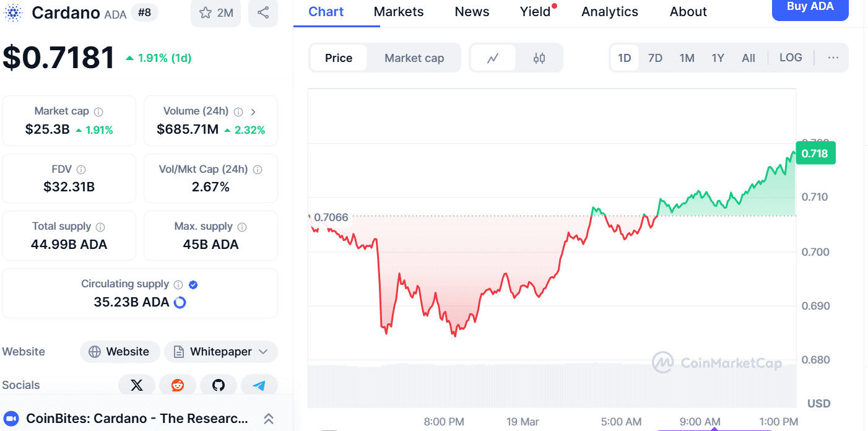Image resolution: width=868 pixels, height=431 pixels.
Task: Collapse the CoinBites research banner
Action: coord(268,419)
